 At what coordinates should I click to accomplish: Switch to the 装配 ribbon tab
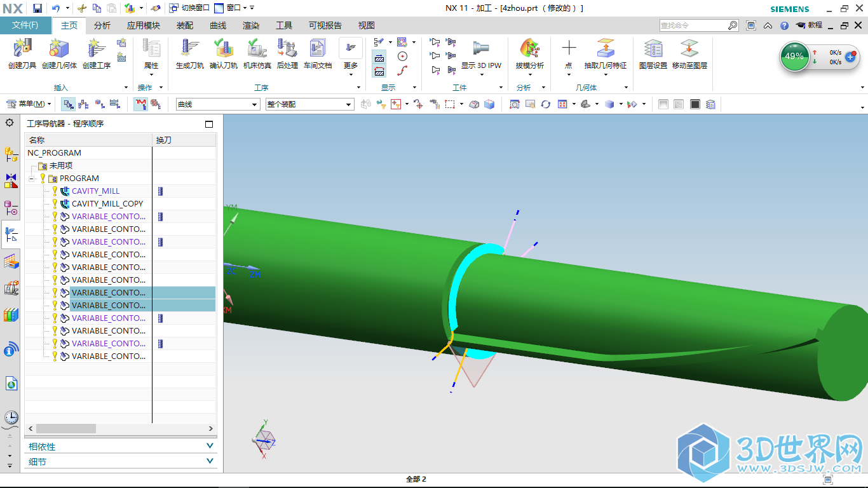click(x=185, y=25)
